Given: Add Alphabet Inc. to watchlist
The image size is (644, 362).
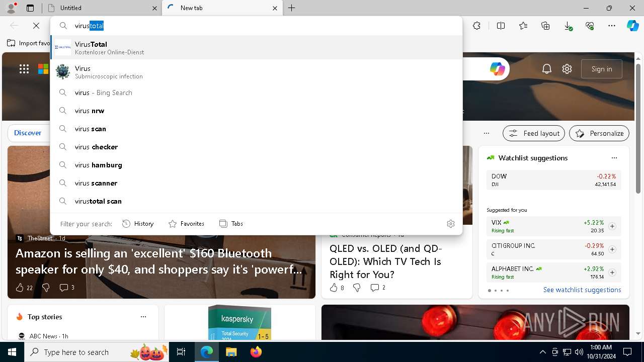Looking at the screenshot, I should pyautogui.click(x=612, y=273).
